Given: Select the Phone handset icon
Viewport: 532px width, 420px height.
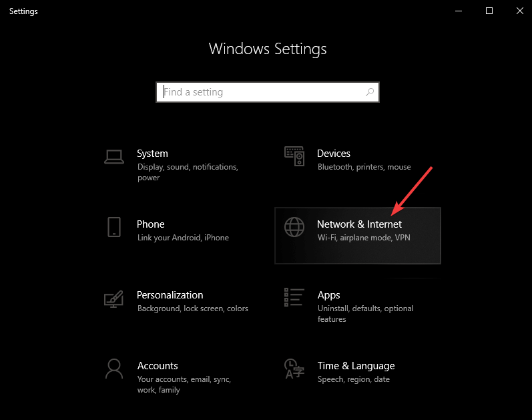Looking at the screenshot, I should pos(114,227).
